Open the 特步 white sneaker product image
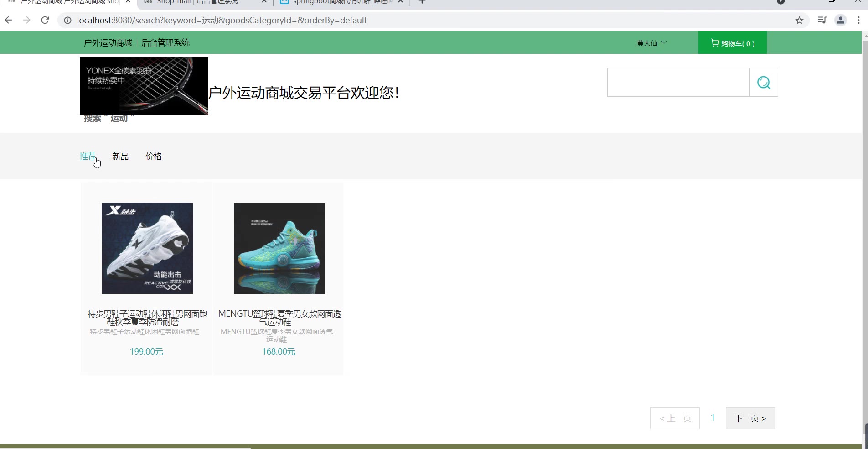This screenshot has width=868, height=449. point(147,248)
